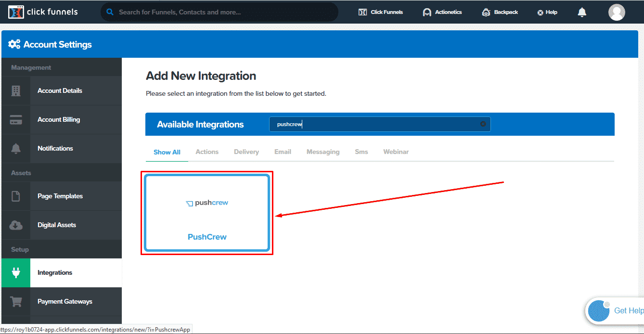
Task: Click the Backpack bag icon
Action: tap(486, 13)
